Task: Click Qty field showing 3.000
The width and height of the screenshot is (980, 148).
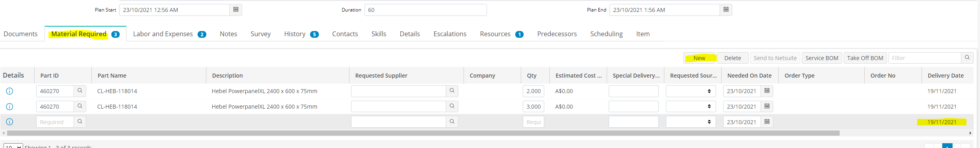Action: [x=534, y=107]
